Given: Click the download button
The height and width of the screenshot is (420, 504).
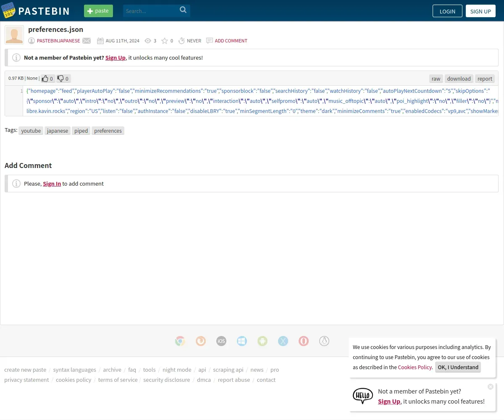Looking at the screenshot, I should point(459,79).
